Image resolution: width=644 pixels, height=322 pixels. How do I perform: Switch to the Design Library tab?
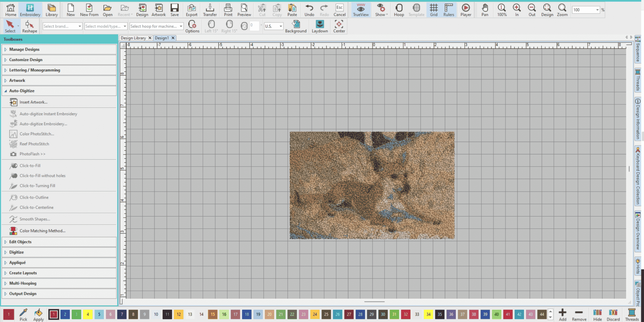pyautogui.click(x=133, y=38)
